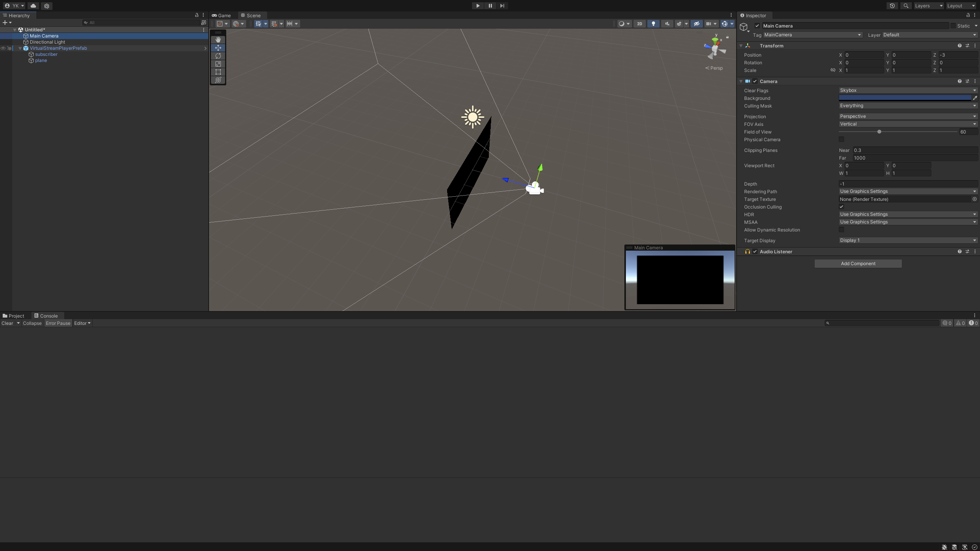This screenshot has width=980, height=551.
Task: Click the Step frame button
Action: pos(502,6)
